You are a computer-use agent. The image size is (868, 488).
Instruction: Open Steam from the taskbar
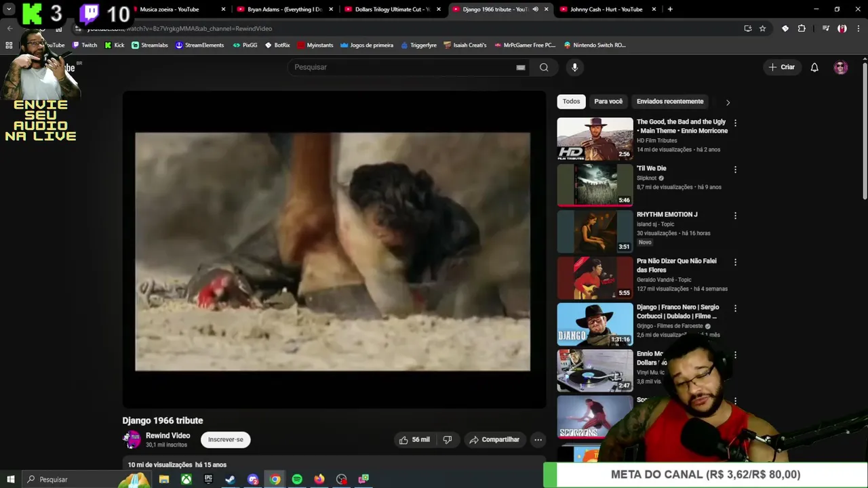pos(230,479)
